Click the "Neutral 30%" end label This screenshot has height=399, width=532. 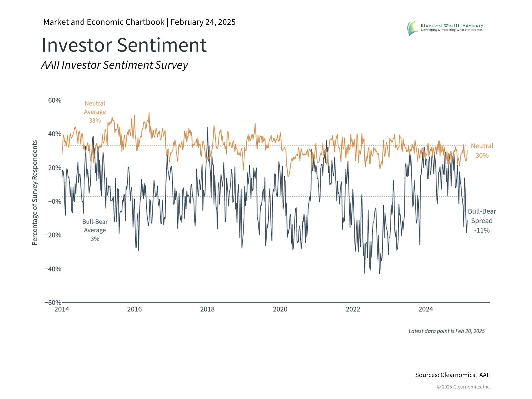tap(482, 151)
